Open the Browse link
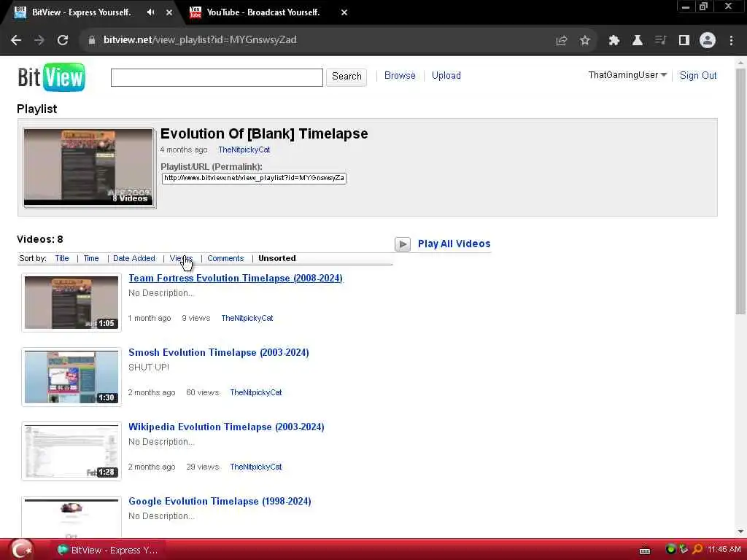Viewport: 747px width, 560px height. [400, 76]
